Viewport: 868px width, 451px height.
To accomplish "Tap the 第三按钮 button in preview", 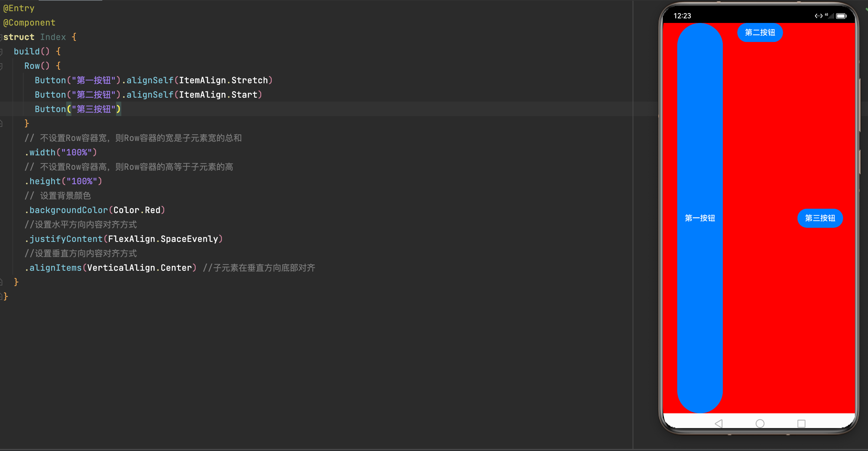I will coord(820,218).
